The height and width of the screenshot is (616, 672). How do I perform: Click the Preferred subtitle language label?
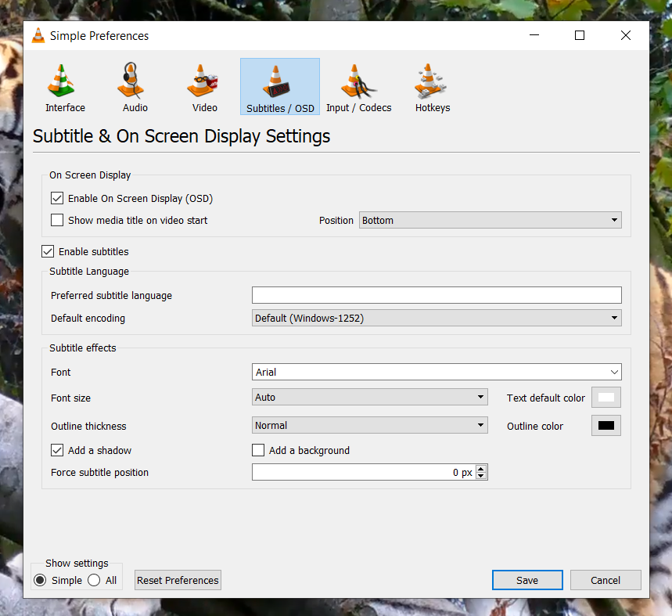point(111,295)
